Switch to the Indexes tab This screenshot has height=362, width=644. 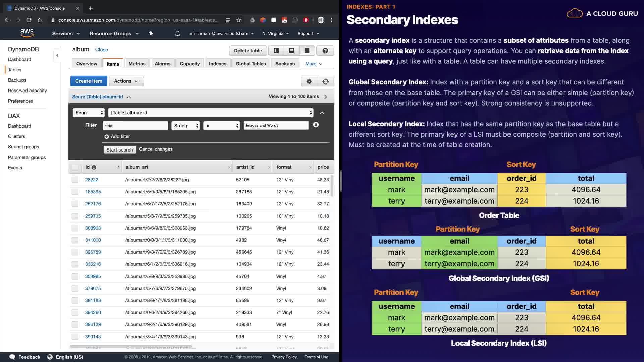pos(217,64)
